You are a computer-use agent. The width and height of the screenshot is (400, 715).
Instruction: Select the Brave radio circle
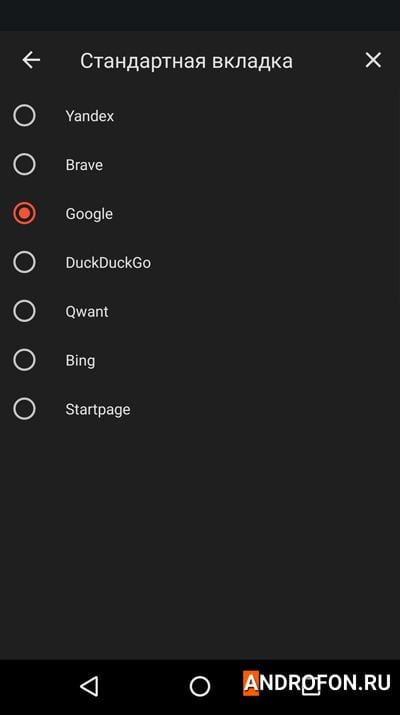click(x=24, y=164)
